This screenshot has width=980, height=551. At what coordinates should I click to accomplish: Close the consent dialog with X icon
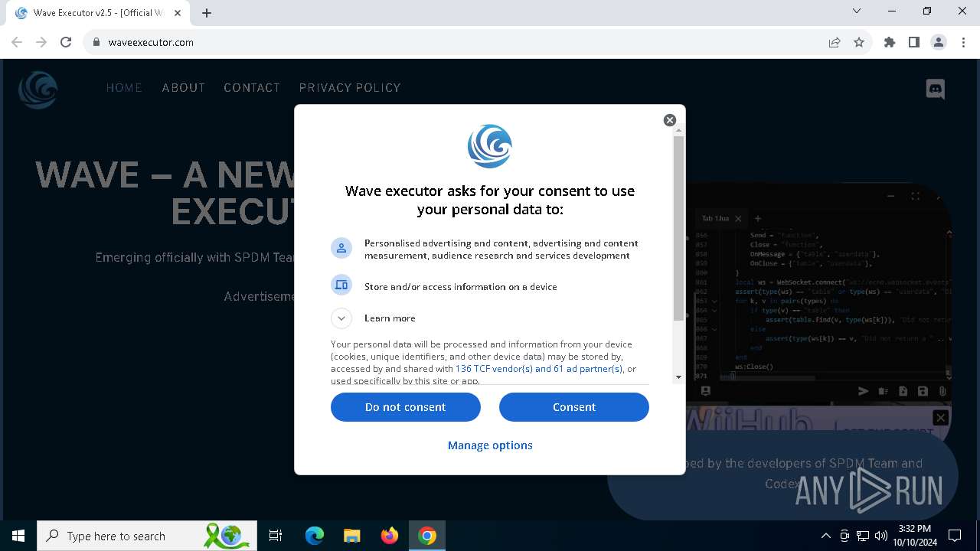[x=670, y=120]
